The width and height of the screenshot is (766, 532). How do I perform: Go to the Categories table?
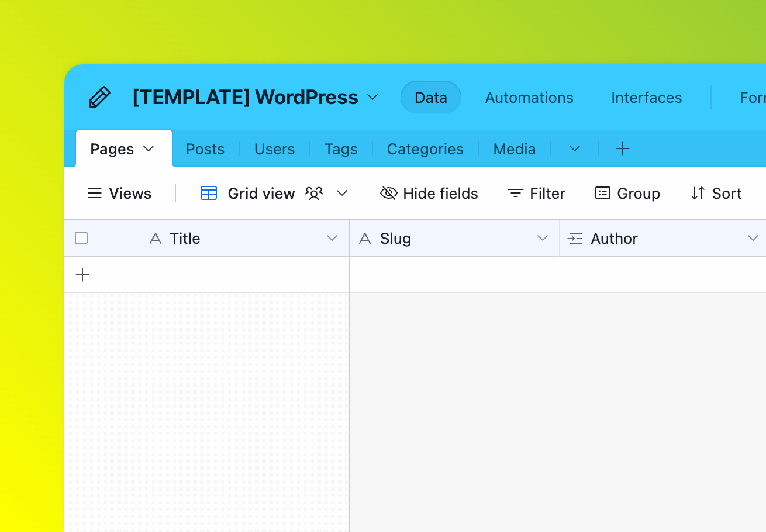click(425, 149)
